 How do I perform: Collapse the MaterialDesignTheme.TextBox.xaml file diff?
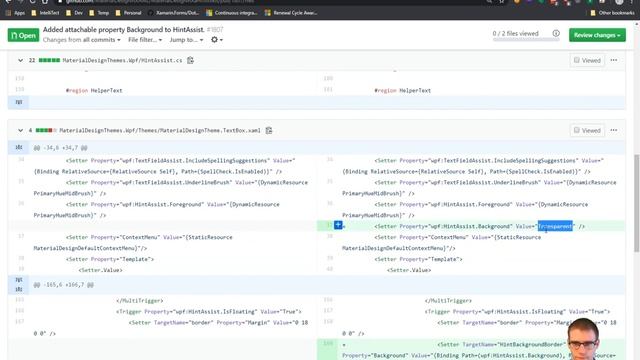click(20, 131)
